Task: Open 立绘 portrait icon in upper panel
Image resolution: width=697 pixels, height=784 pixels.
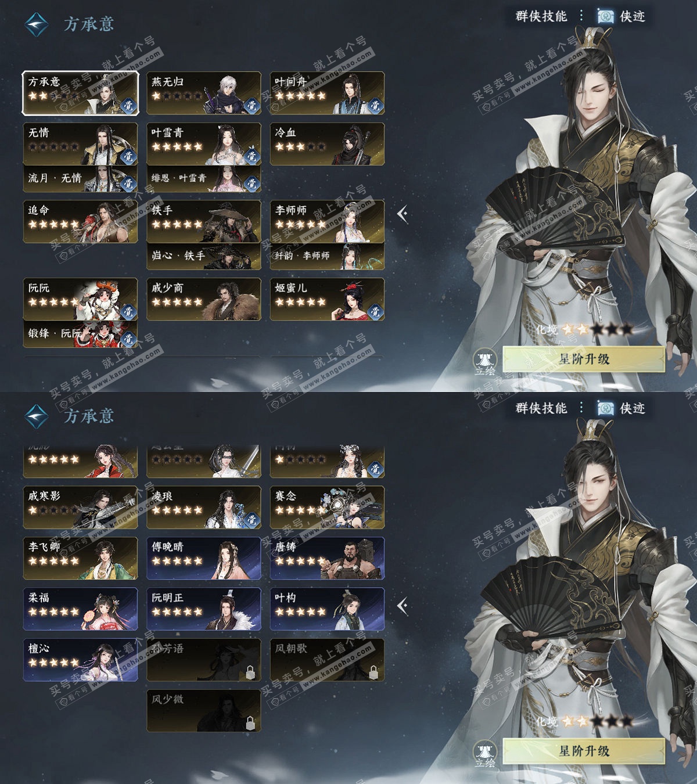Action: click(x=484, y=362)
